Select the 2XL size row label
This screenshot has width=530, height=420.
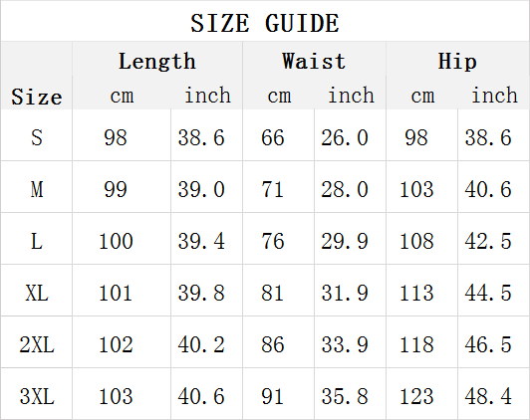[x=37, y=344]
